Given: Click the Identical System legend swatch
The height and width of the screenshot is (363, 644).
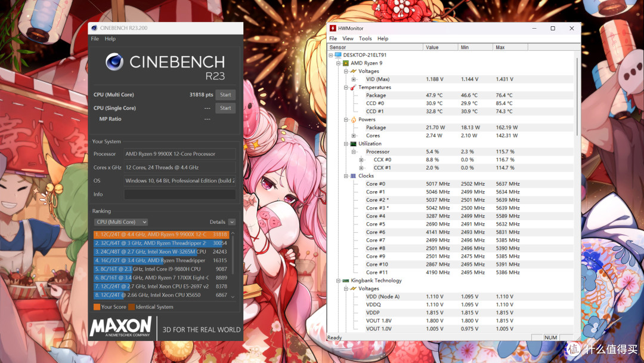Looking at the screenshot, I should pyautogui.click(x=131, y=307).
